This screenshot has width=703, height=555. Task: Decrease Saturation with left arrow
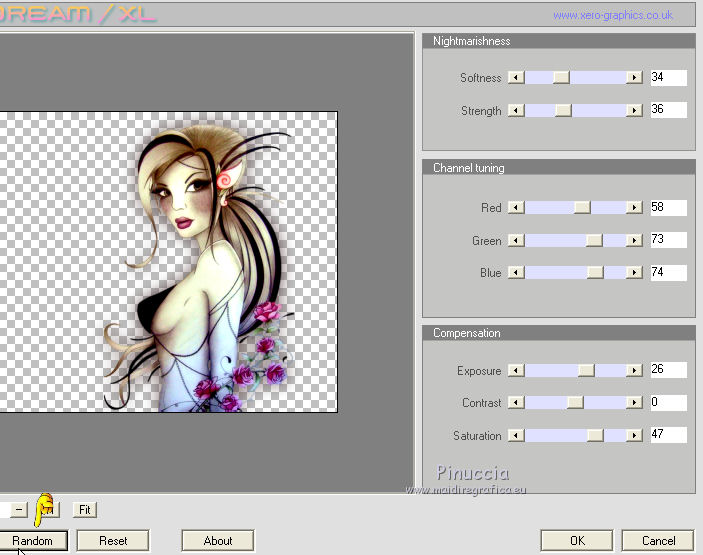pyautogui.click(x=516, y=435)
